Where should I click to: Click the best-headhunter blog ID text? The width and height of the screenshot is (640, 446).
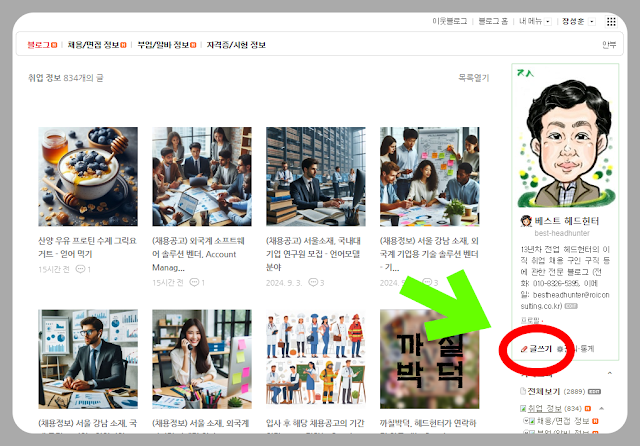[x=562, y=233]
